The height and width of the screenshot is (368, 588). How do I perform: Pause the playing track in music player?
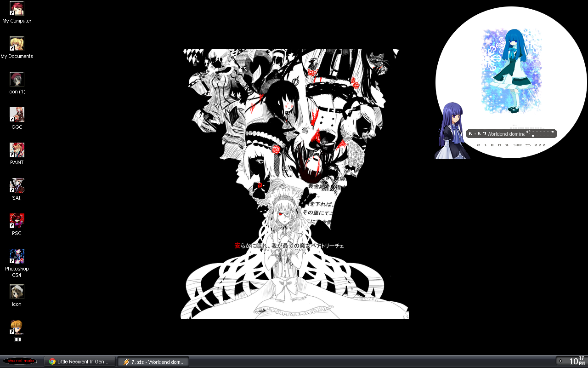pos(492,145)
